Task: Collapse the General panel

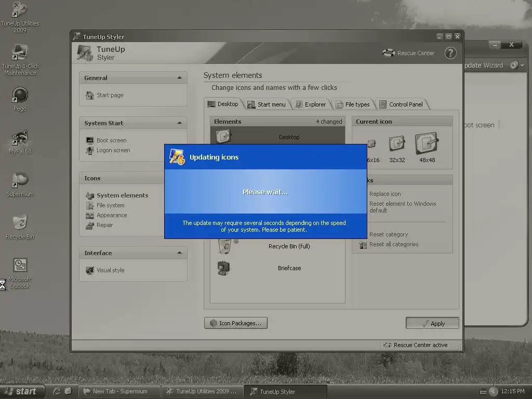Action: pos(179,78)
